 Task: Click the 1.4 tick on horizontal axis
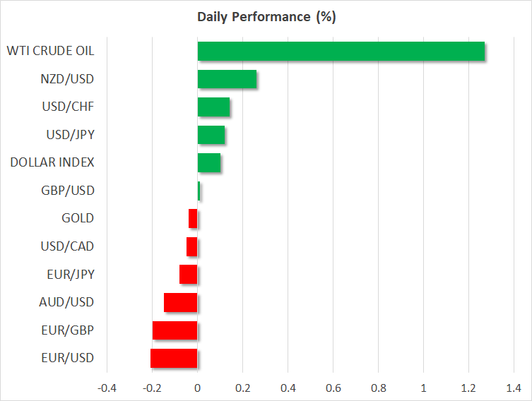[x=513, y=388]
